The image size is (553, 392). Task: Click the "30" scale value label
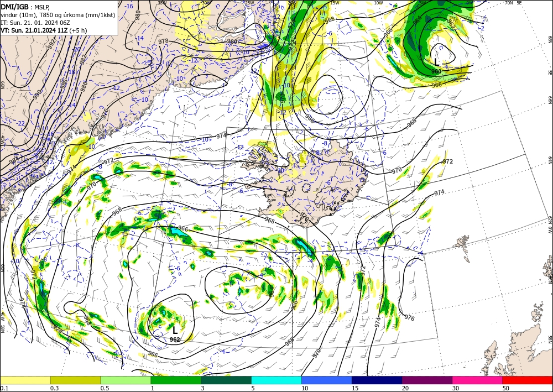pos(456,388)
